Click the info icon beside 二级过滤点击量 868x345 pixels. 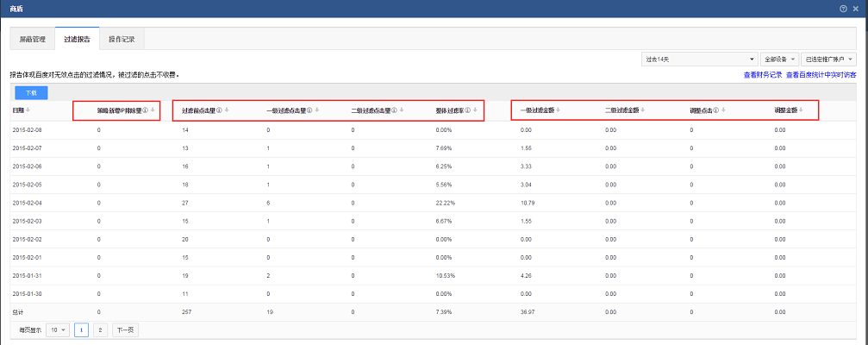click(x=394, y=110)
